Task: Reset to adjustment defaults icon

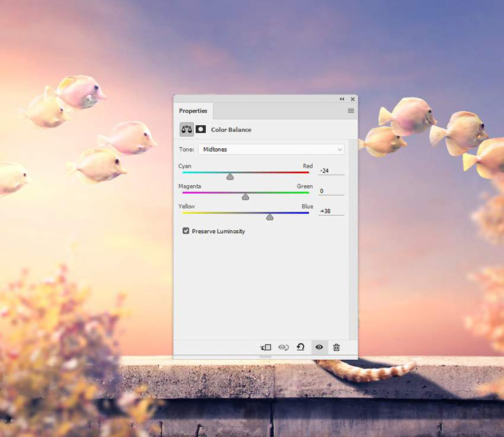Action: coord(301,347)
